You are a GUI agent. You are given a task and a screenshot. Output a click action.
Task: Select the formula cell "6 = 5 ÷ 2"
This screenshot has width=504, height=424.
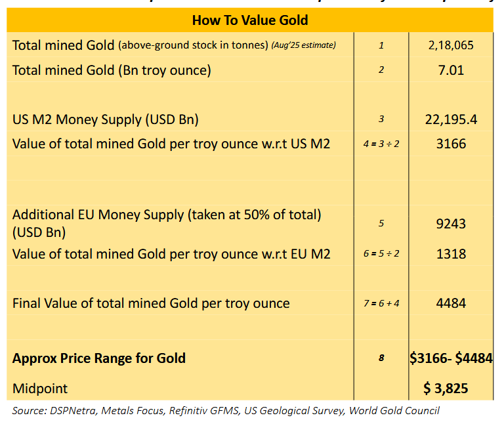pos(381,253)
